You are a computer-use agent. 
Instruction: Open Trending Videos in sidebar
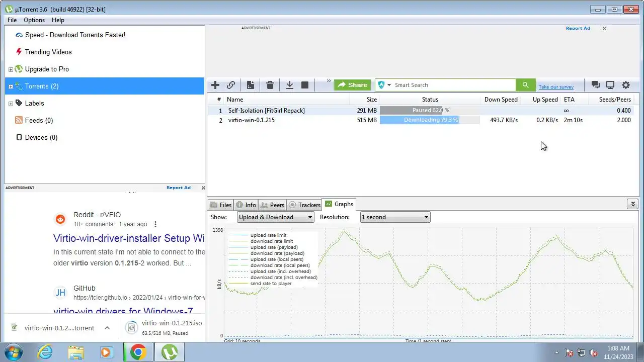48,52
